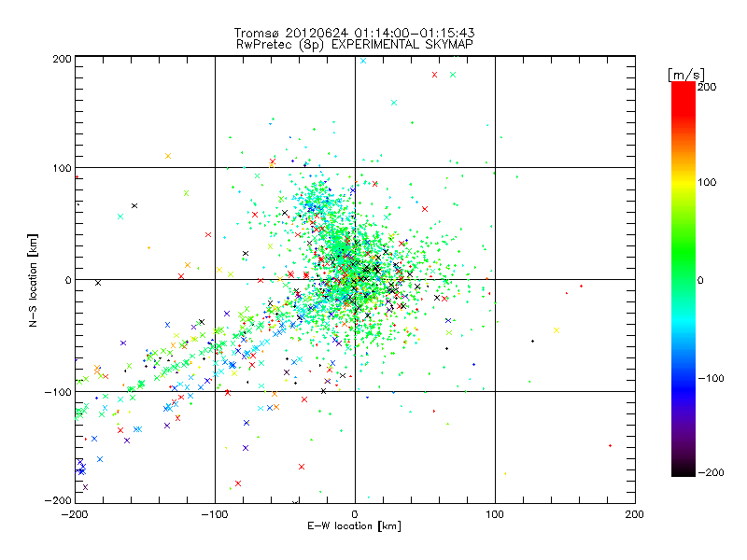Click the x-axis tick label "0"
The image size is (747, 560).
(x=355, y=514)
